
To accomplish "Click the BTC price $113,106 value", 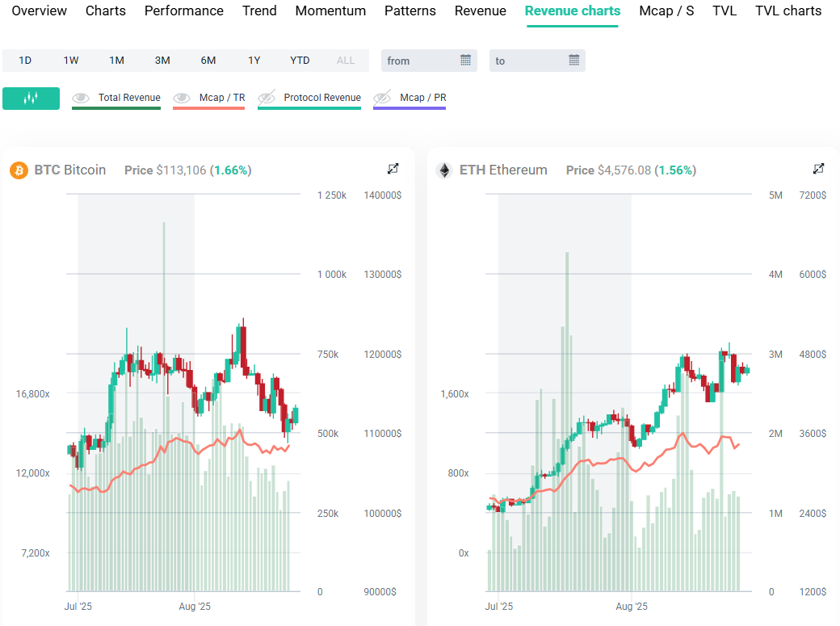I will 181,170.
